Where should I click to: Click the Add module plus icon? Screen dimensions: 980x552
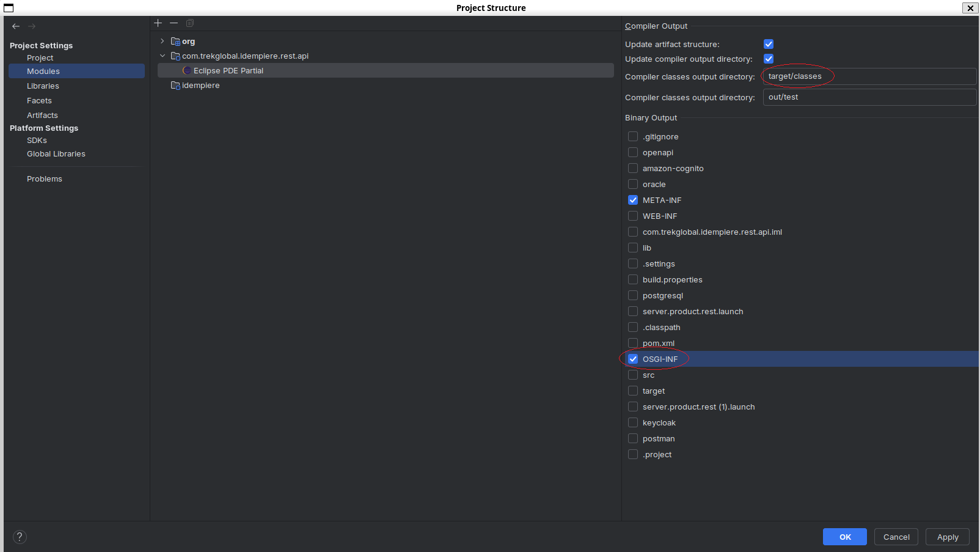click(x=158, y=23)
